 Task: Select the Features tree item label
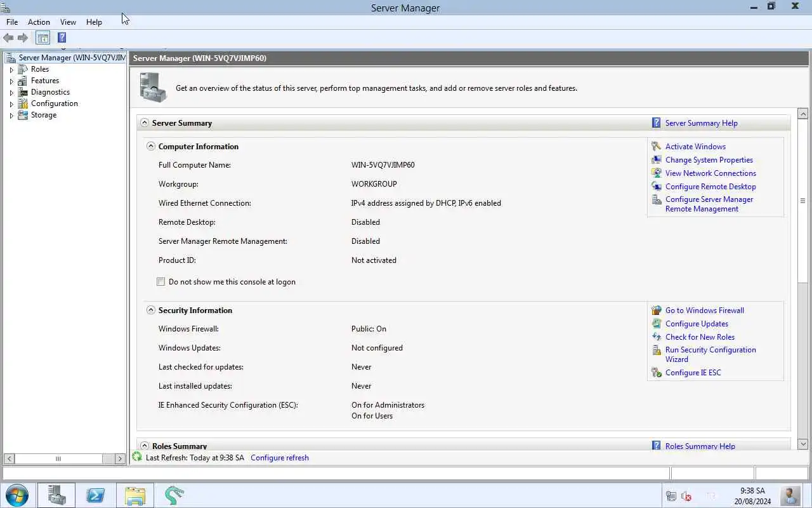tap(45, 81)
